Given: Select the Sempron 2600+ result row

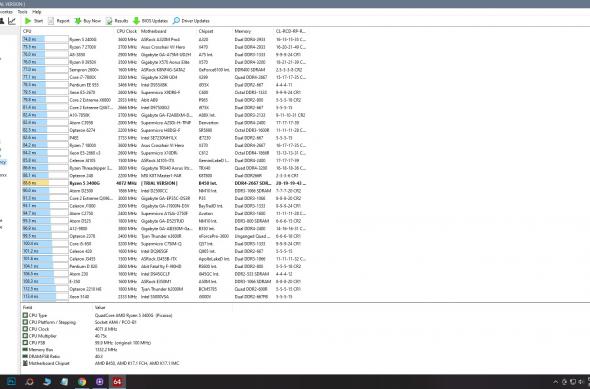Looking at the screenshot, I should pyautogui.click(x=164, y=70).
